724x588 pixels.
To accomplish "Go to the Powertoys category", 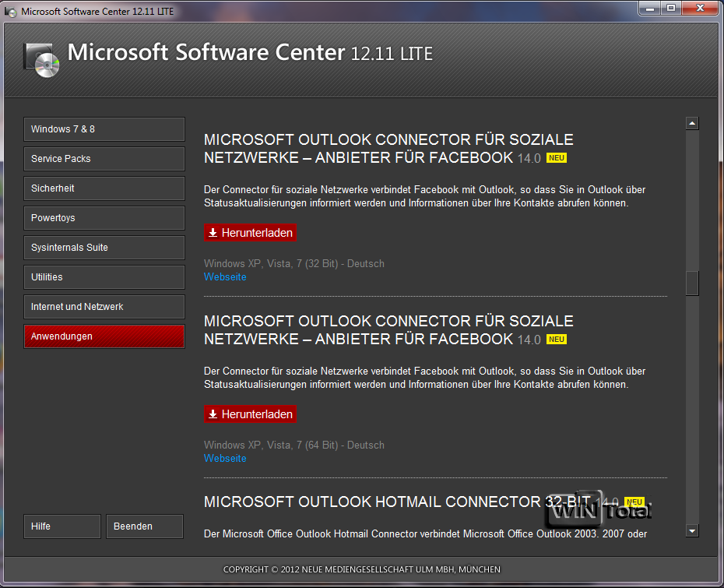I will coord(104,218).
